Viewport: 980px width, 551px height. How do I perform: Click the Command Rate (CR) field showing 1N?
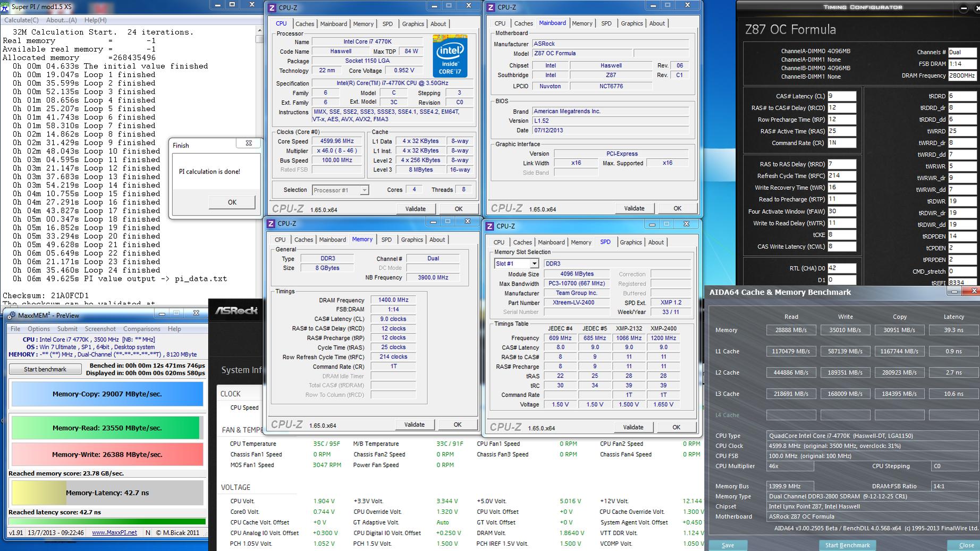tap(842, 143)
